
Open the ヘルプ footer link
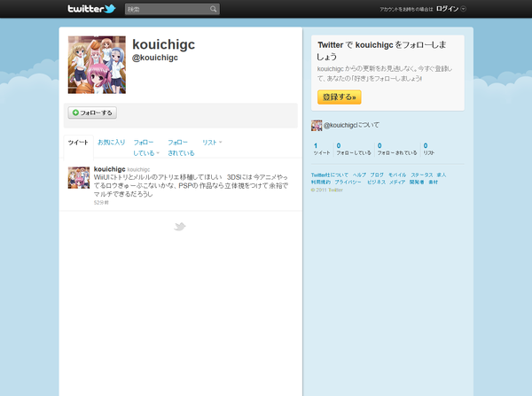[359, 175]
